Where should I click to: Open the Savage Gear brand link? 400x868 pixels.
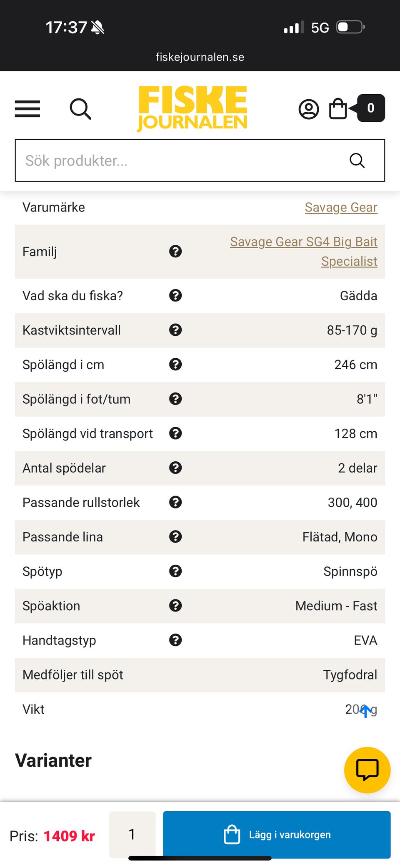[x=341, y=207]
